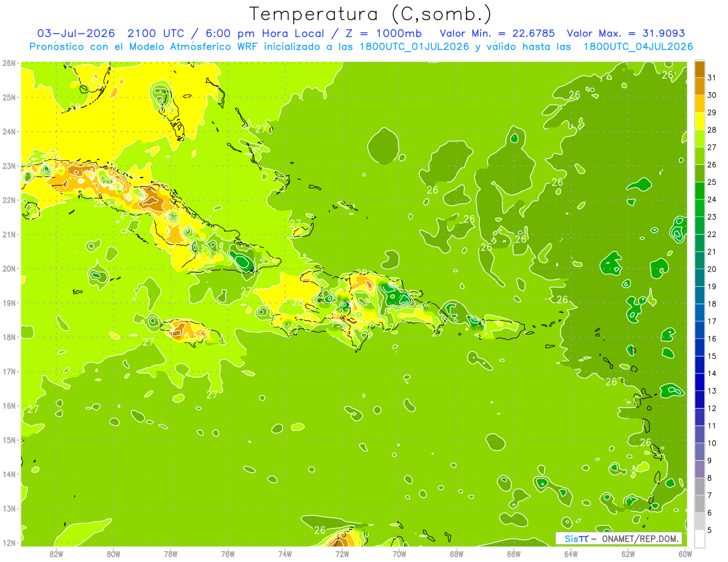Click the 25N latitude axis label
Image resolution: width=728 pixels, height=562 pixels.
click(x=8, y=98)
